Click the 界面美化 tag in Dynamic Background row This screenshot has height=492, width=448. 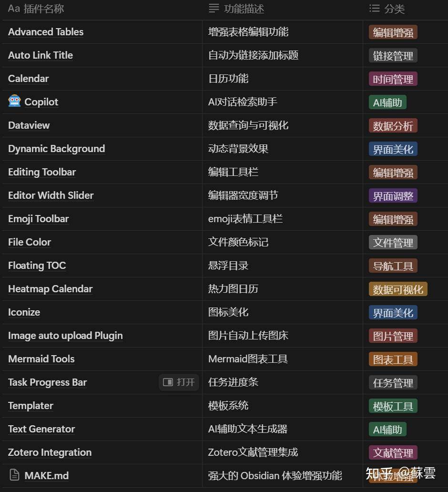pos(393,149)
